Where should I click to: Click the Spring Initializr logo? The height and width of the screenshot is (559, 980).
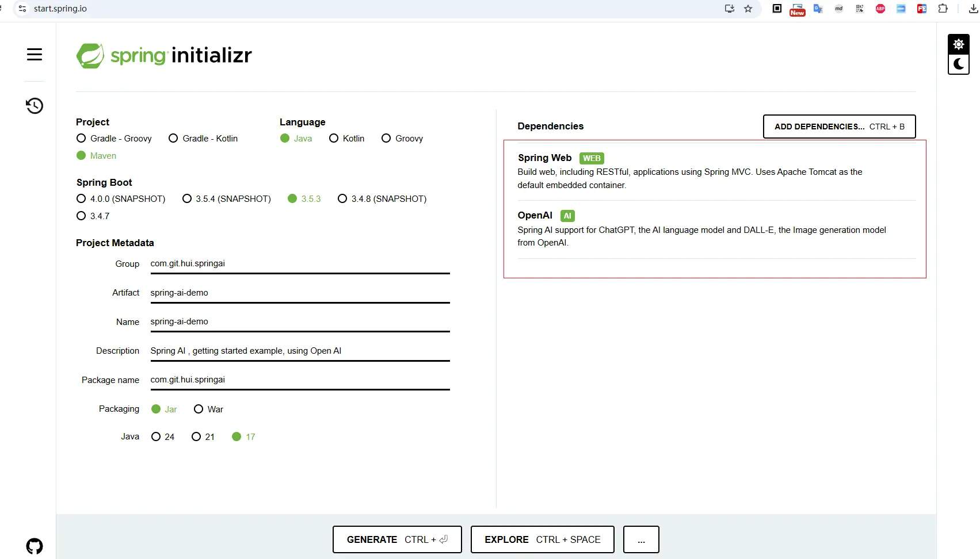click(165, 56)
